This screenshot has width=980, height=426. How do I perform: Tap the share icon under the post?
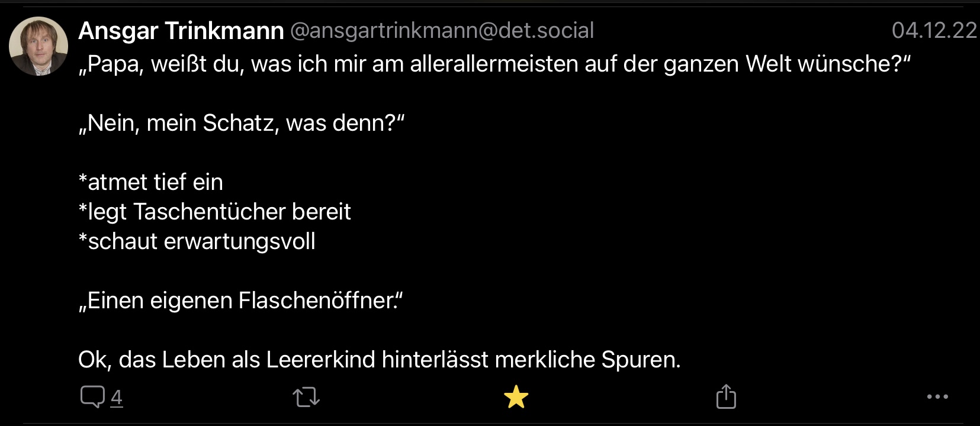[x=726, y=396]
